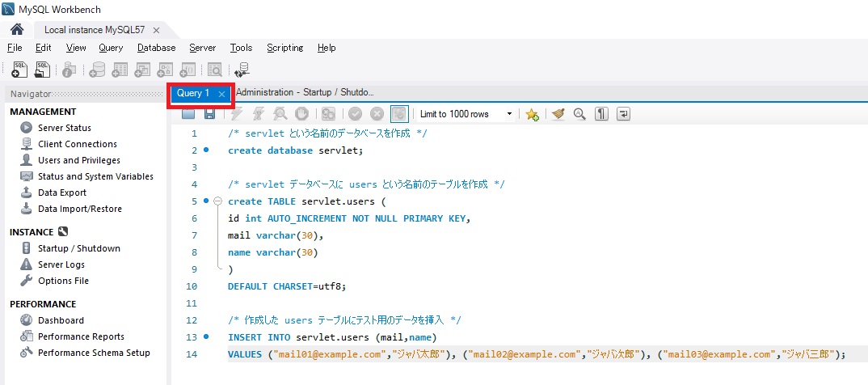Open the Limit to 1000 rows dropdown
Viewport: 868px width, 385px height.
point(466,114)
